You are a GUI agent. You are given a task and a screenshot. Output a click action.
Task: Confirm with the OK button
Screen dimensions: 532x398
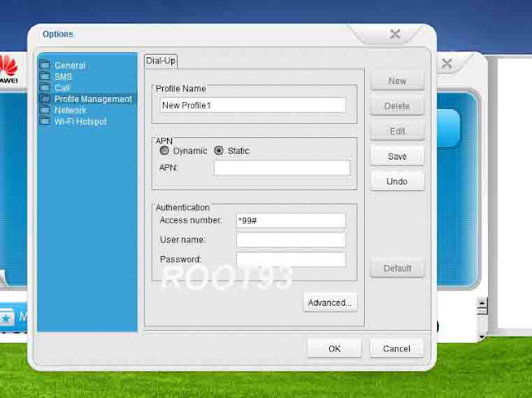pos(334,348)
